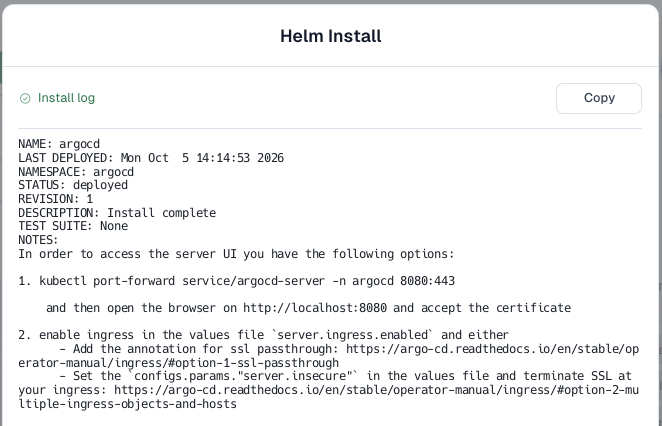Click the line 'TEST SUITE: None'
This screenshot has height=426, width=662.
pyautogui.click(x=73, y=226)
